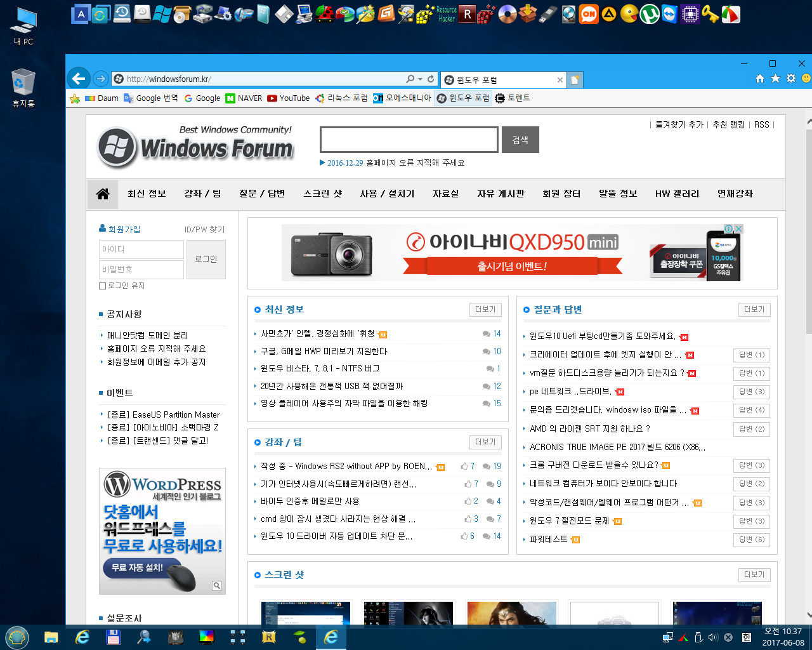Open the 질문 / 답변 menu
Screen dimensions: 812x650
coord(262,194)
